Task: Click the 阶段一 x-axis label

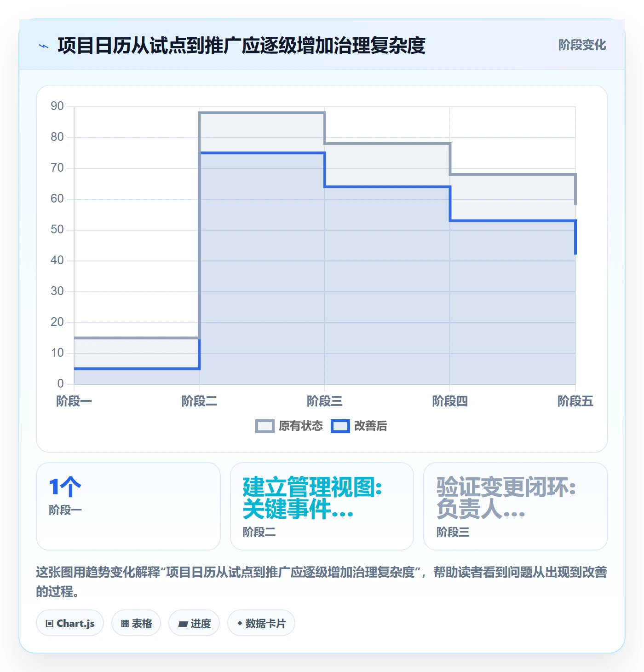Action: coord(74,401)
